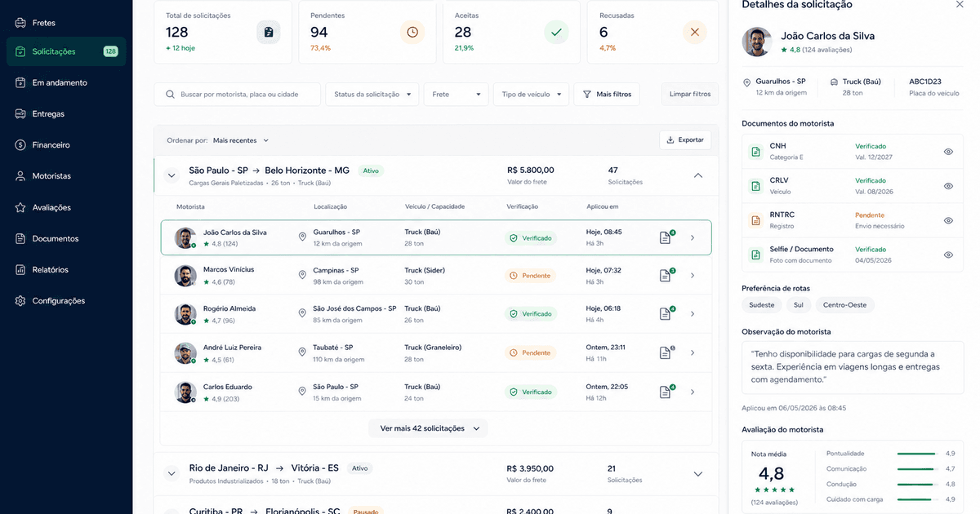
Task: Expand Rio de Janeiro freight with right chevron
Action: [x=697, y=473]
